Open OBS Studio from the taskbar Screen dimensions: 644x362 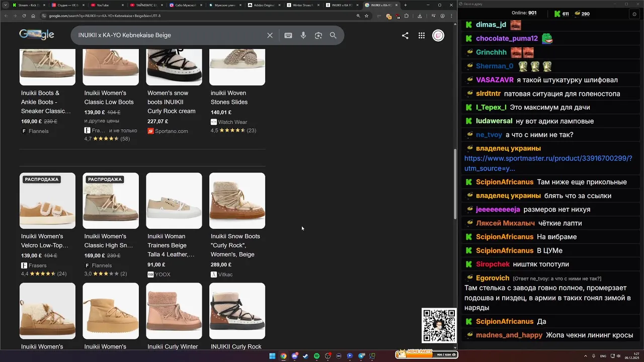click(328, 356)
